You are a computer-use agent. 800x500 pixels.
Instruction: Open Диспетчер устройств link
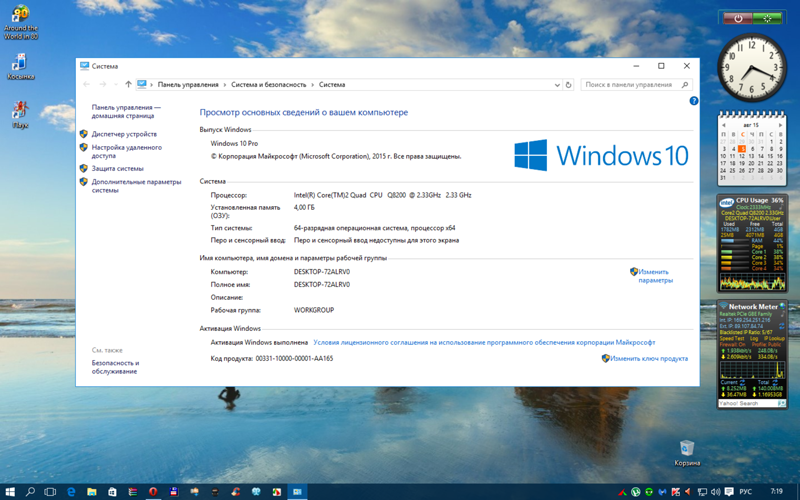click(124, 134)
